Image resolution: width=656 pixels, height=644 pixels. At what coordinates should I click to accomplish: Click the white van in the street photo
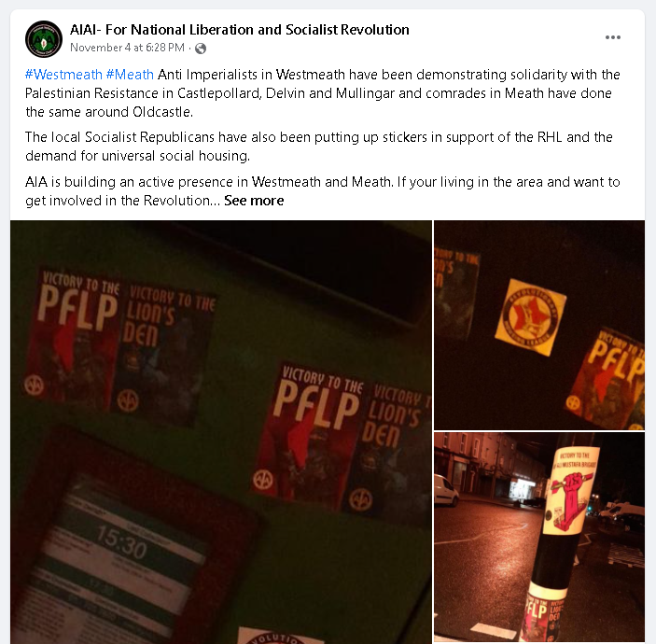446,491
